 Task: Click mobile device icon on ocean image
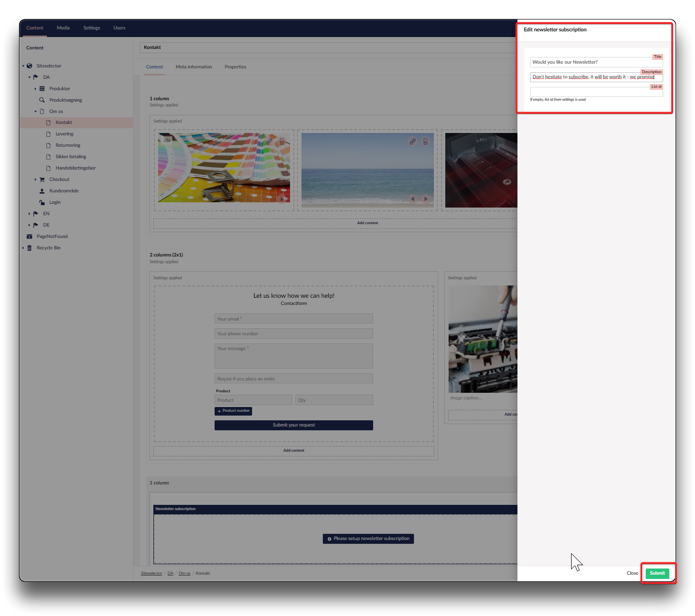[425, 142]
